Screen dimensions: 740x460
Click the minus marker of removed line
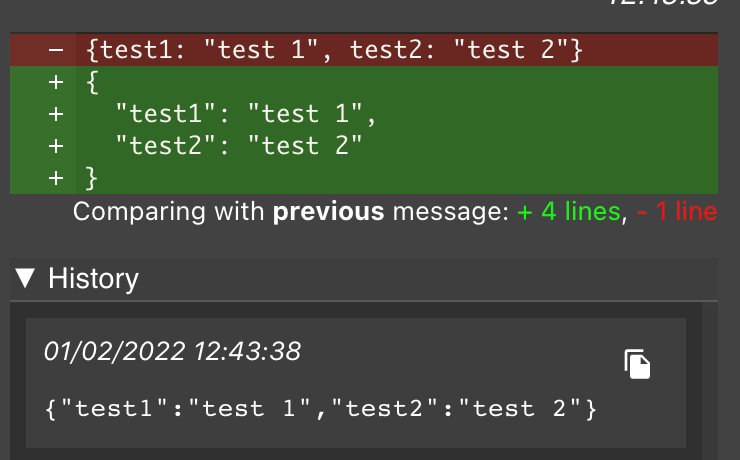click(56, 50)
